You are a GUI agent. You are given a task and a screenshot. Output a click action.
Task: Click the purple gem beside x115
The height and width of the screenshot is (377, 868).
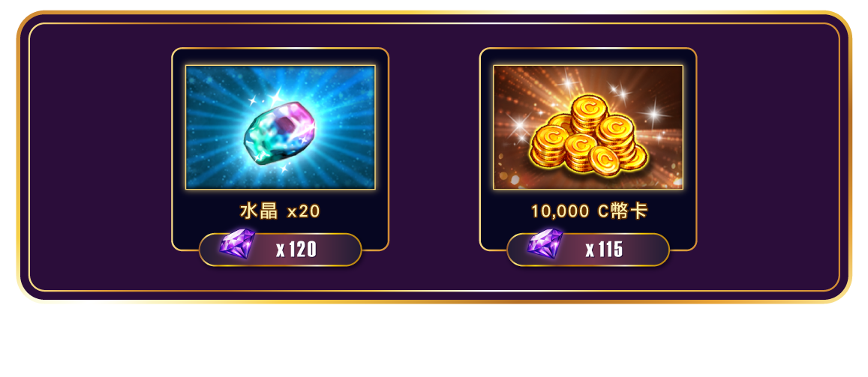coord(545,244)
